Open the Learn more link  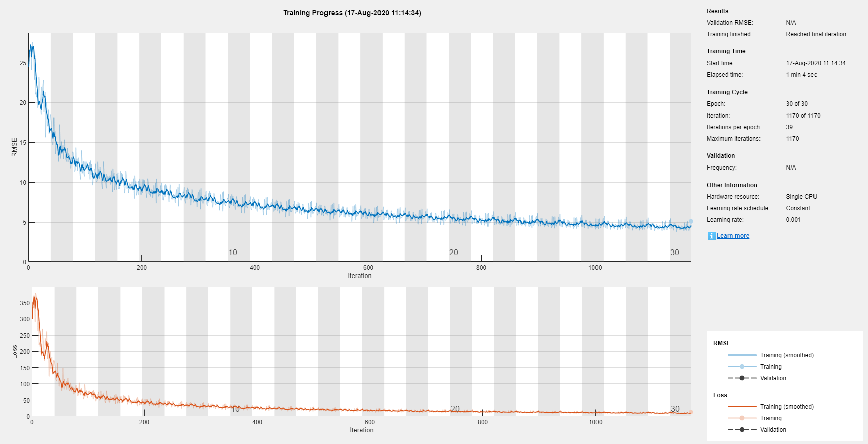click(x=733, y=236)
